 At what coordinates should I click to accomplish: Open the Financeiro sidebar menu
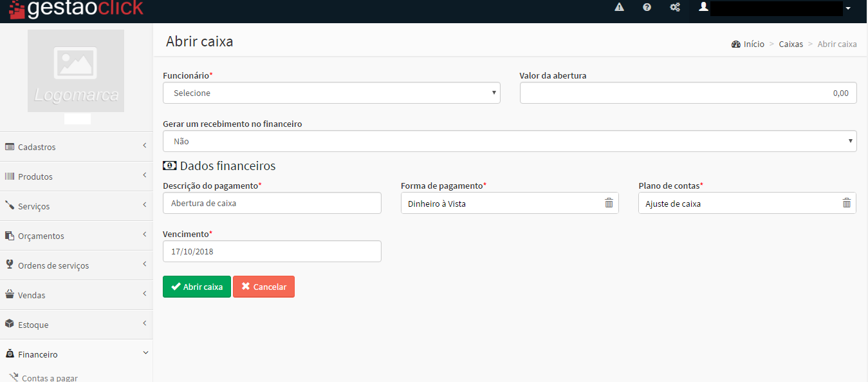point(76,354)
